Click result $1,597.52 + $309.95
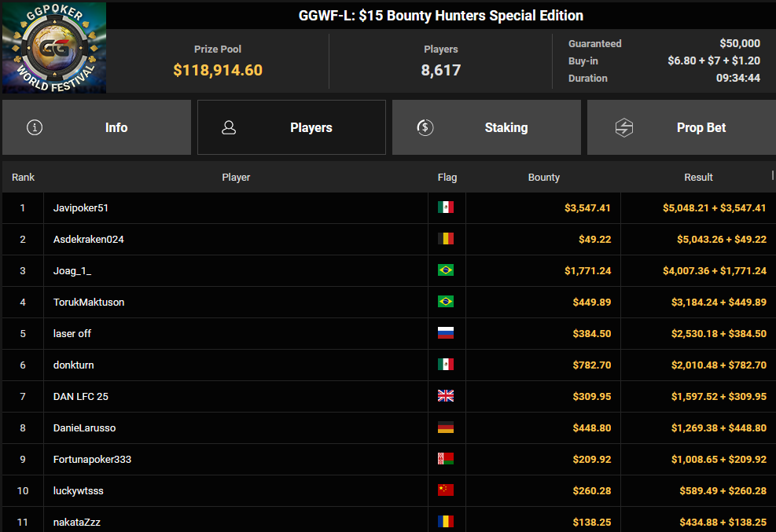Image resolution: width=776 pixels, height=532 pixels. click(x=719, y=397)
